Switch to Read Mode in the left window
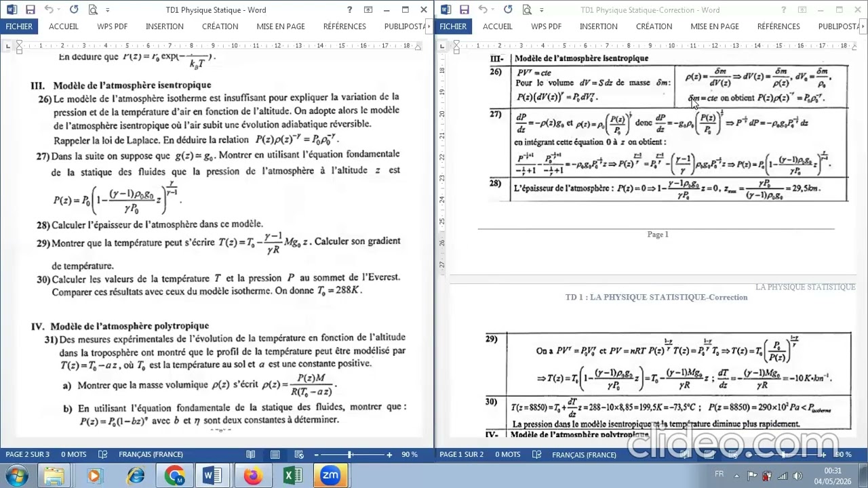 coord(251,454)
